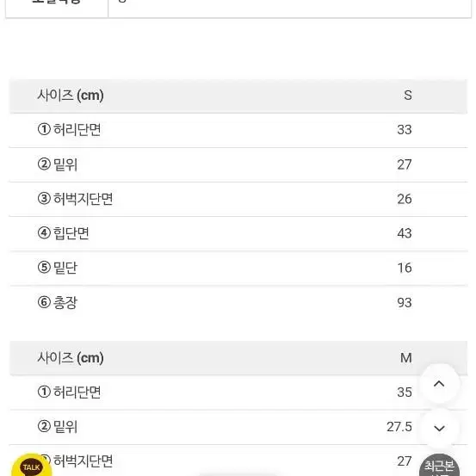Open the KakaoTalk chat button
This screenshot has width=476, height=476.
(32, 466)
